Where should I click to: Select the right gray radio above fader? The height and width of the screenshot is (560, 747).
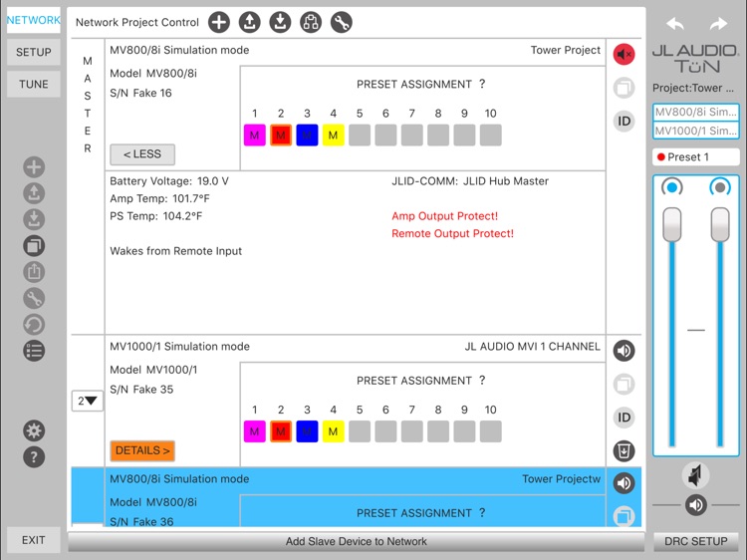[x=720, y=187]
